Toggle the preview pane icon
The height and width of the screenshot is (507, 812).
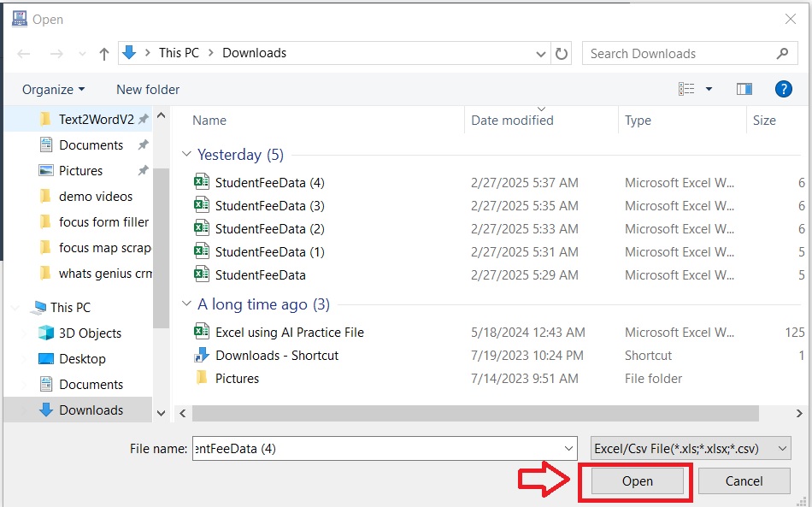point(744,89)
